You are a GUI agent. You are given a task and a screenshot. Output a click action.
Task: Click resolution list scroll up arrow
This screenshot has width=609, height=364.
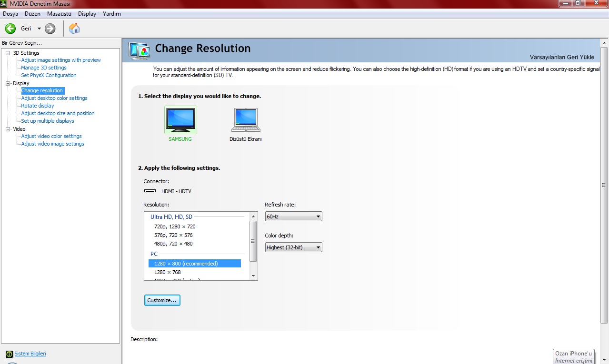pyautogui.click(x=253, y=216)
